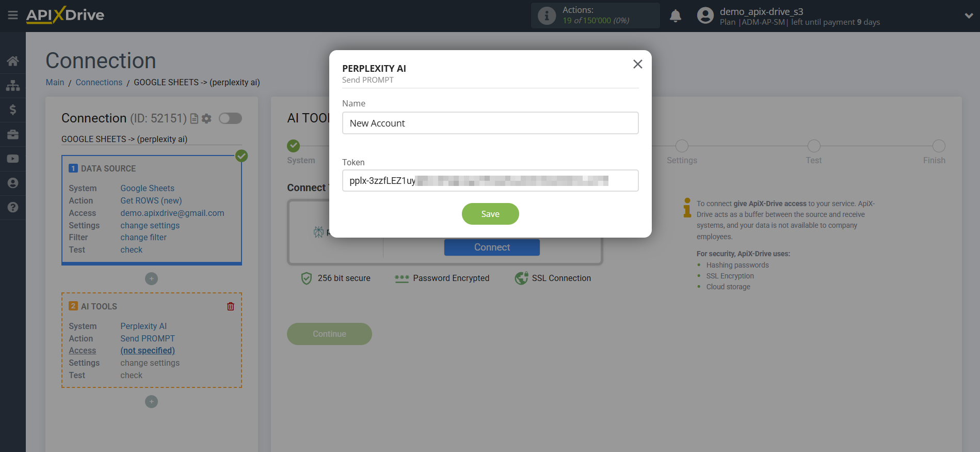Click into the Token input field
The height and width of the screenshot is (452, 980).
tap(490, 180)
